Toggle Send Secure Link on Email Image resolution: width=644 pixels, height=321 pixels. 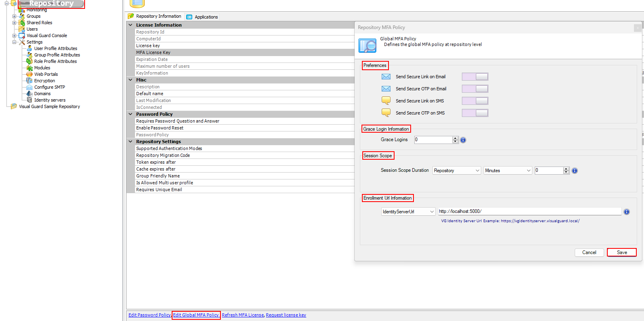(475, 77)
